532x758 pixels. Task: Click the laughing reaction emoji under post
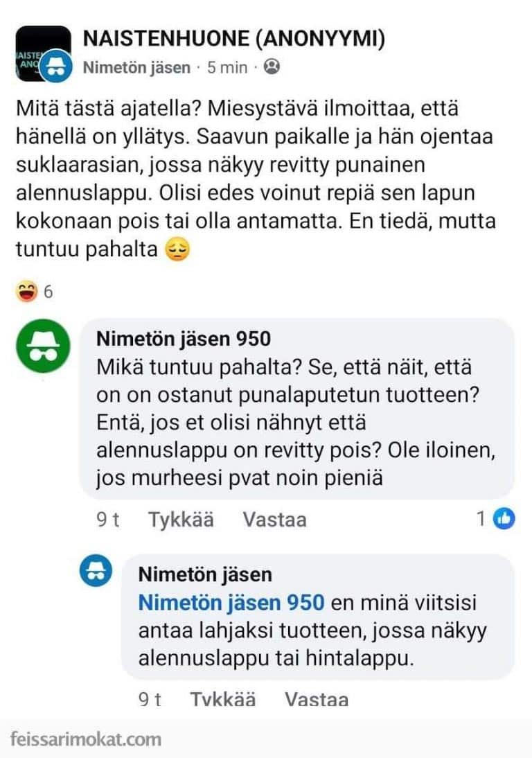(x=26, y=291)
